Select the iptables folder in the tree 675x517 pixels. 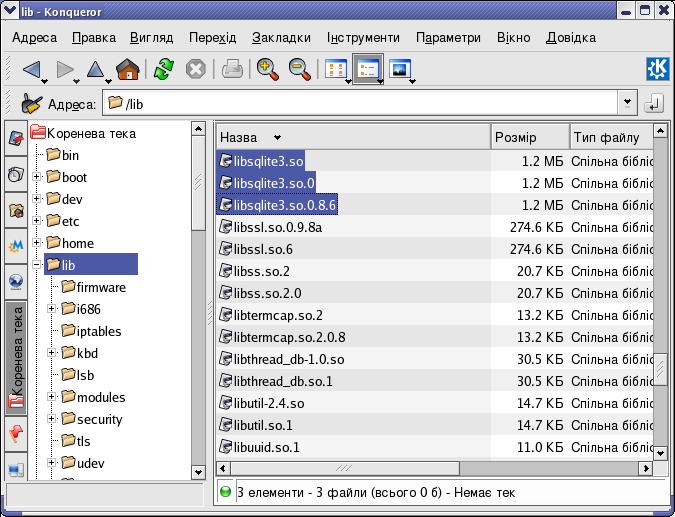click(91, 331)
